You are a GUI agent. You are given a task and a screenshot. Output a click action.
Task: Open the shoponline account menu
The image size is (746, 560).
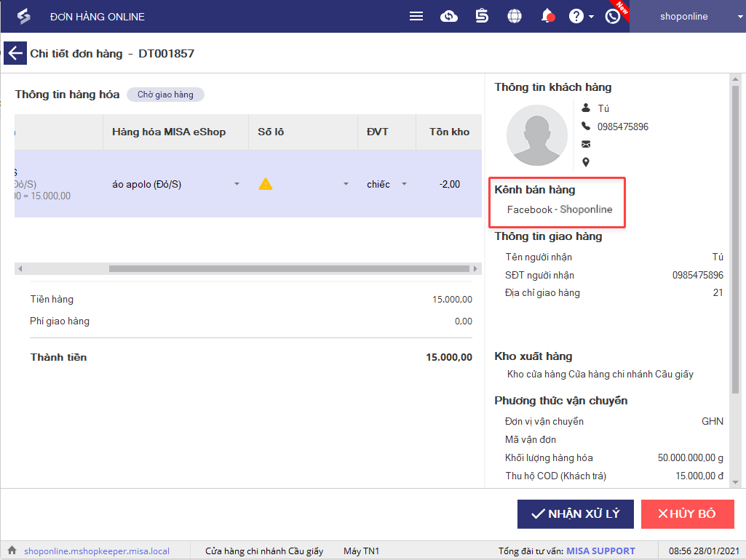click(x=688, y=17)
